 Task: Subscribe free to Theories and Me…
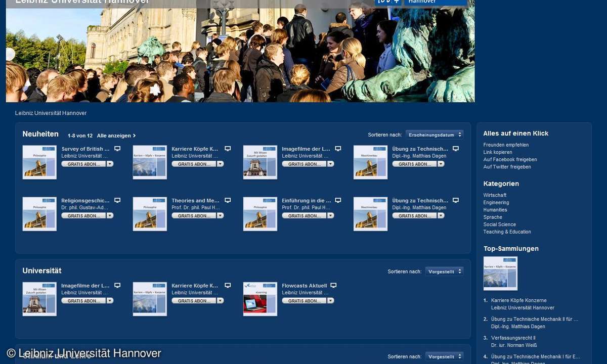[x=194, y=215]
